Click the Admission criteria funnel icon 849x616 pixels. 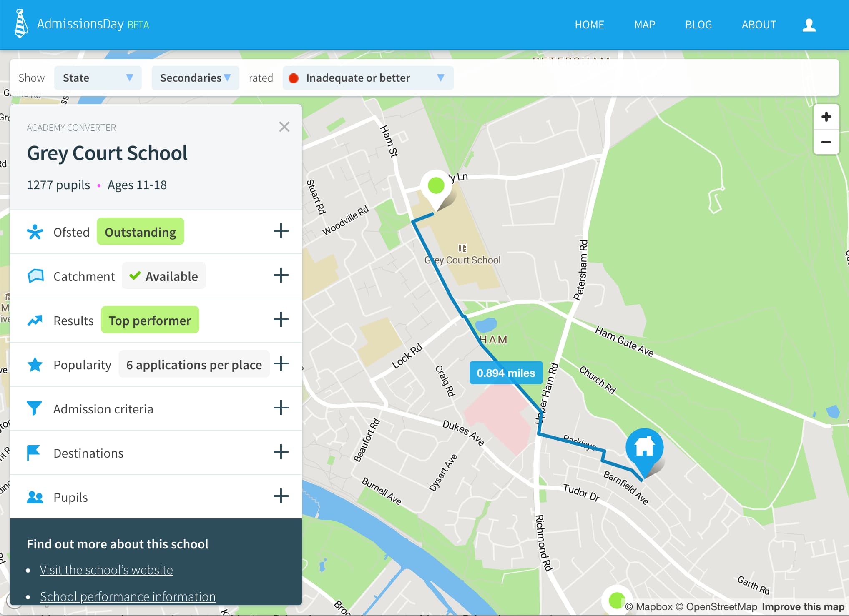click(34, 408)
